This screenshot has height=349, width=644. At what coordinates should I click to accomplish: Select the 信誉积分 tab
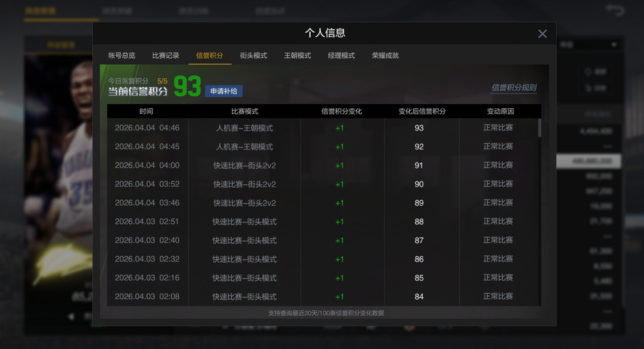tap(209, 55)
